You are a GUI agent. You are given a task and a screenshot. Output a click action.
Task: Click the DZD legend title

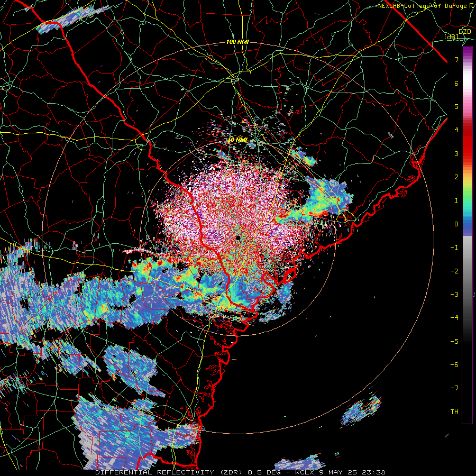click(464, 32)
